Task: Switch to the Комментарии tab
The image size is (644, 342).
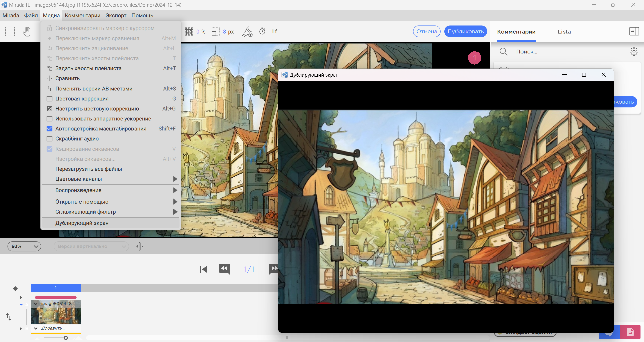Action: 516,32
